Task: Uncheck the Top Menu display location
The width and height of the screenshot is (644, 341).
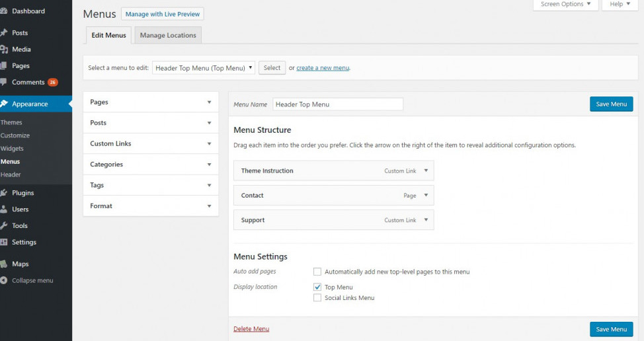Action: (x=317, y=287)
